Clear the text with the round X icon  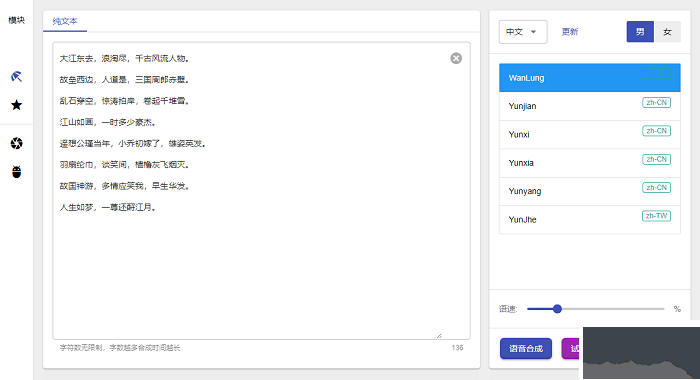(x=456, y=58)
